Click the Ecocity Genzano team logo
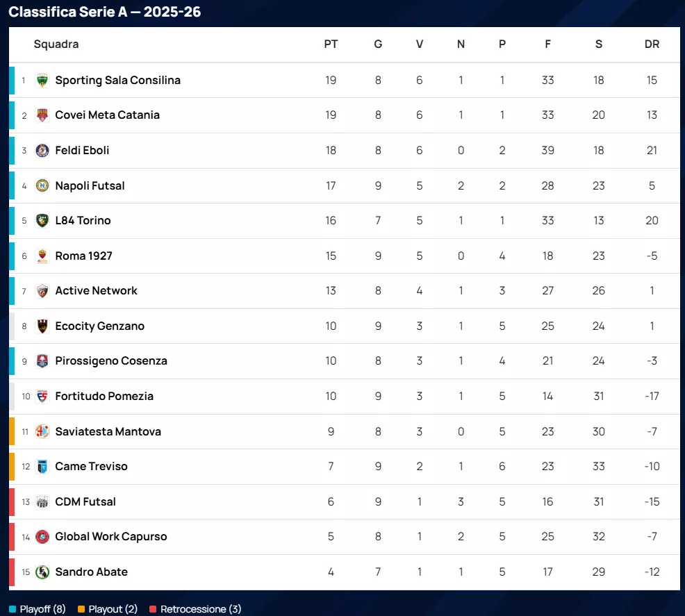Image resolution: width=685 pixels, height=616 pixels. tap(42, 326)
